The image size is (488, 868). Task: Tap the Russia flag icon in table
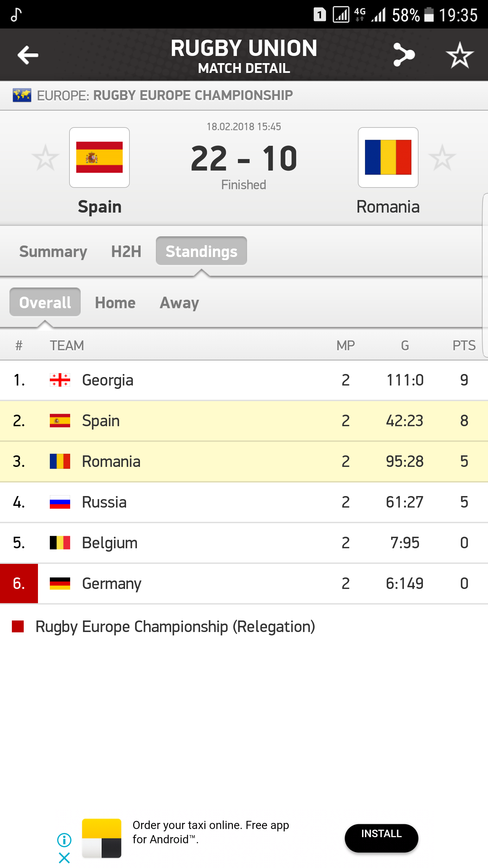click(60, 502)
